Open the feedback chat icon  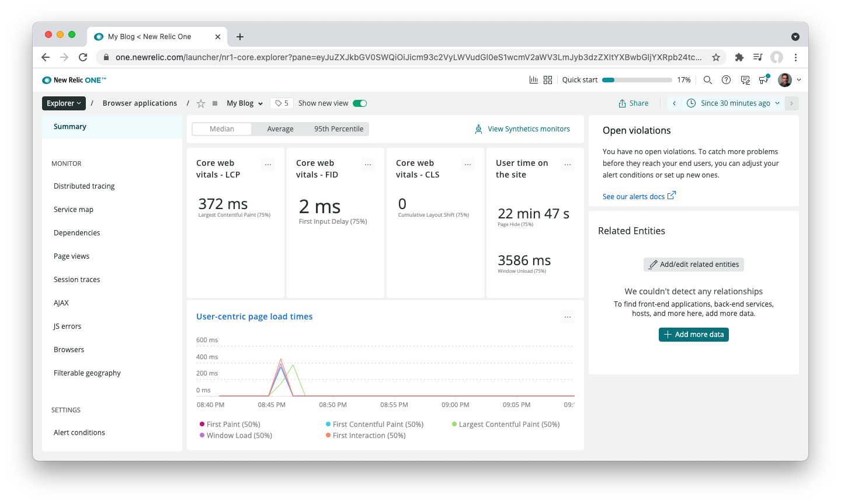click(x=745, y=80)
